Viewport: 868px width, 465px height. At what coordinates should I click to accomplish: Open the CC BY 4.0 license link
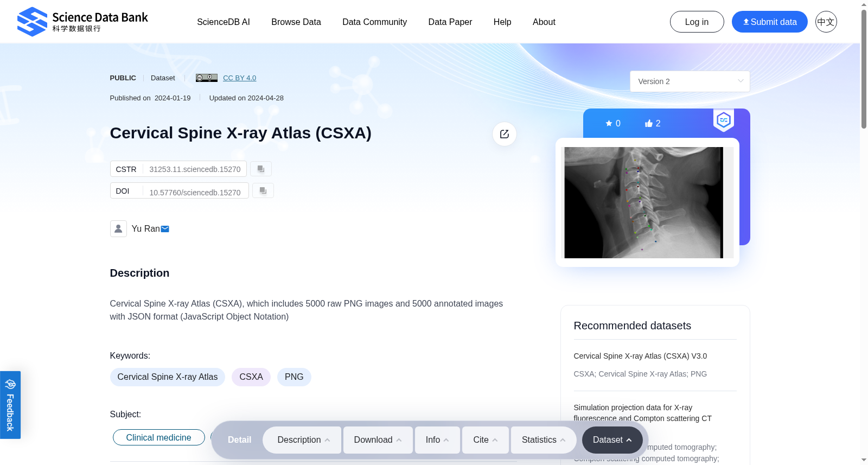240,78
